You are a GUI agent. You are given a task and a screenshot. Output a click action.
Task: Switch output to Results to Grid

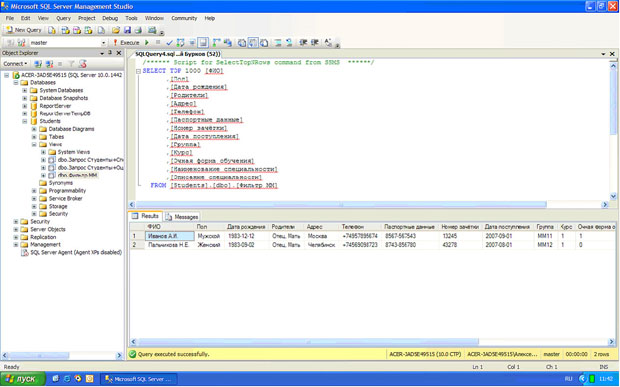pyautogui.click(x=253, y=43)
